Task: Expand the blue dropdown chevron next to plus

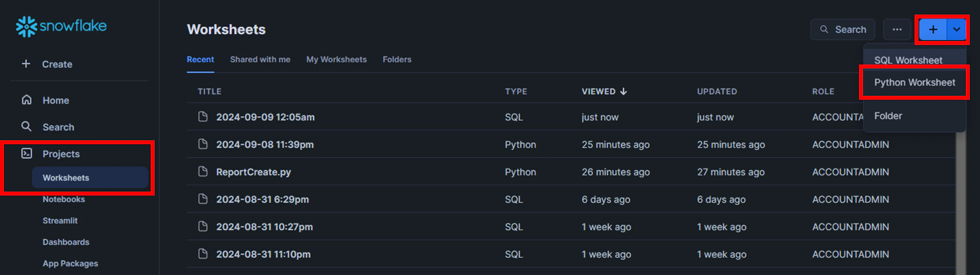Action: click(x=957, y=30)
